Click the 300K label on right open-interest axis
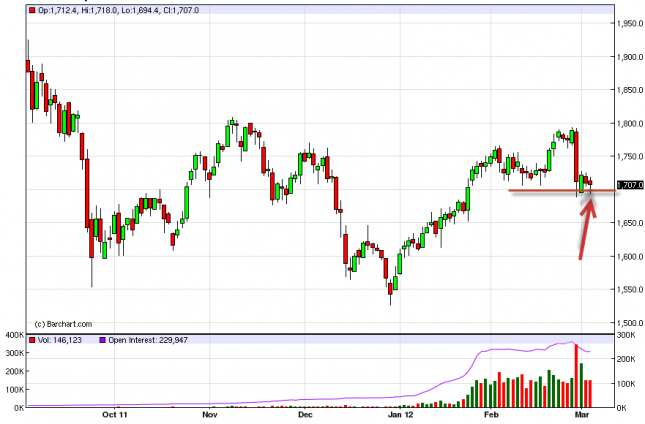The image size is (645, 424). coord(626,335)
